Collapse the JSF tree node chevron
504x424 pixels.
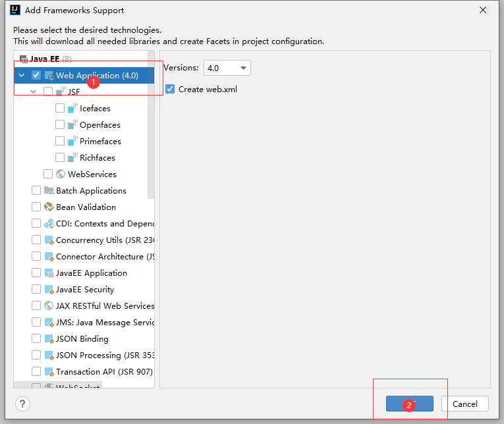33,92
